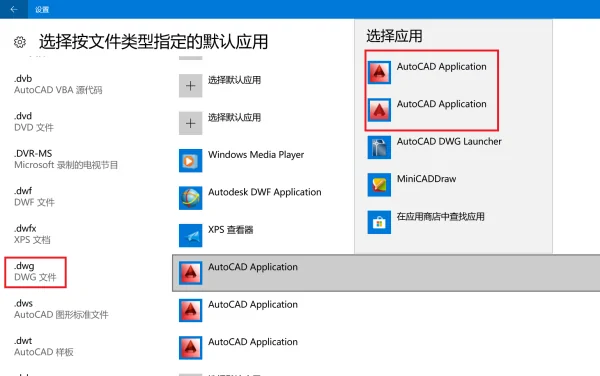The width and height of the screenshot is (600, 376).
Task: Click the .dvd DVD 文件 entry
Action: [34, 122]
